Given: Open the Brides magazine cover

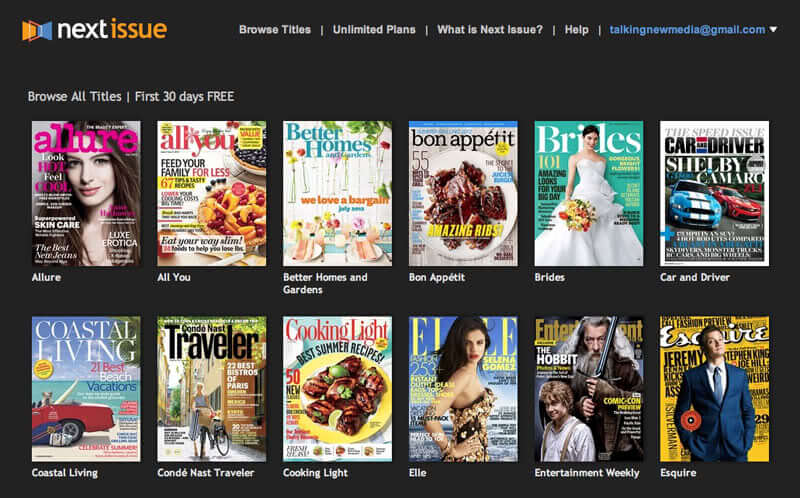Looking at the screenshot, I should click(589, 193).
